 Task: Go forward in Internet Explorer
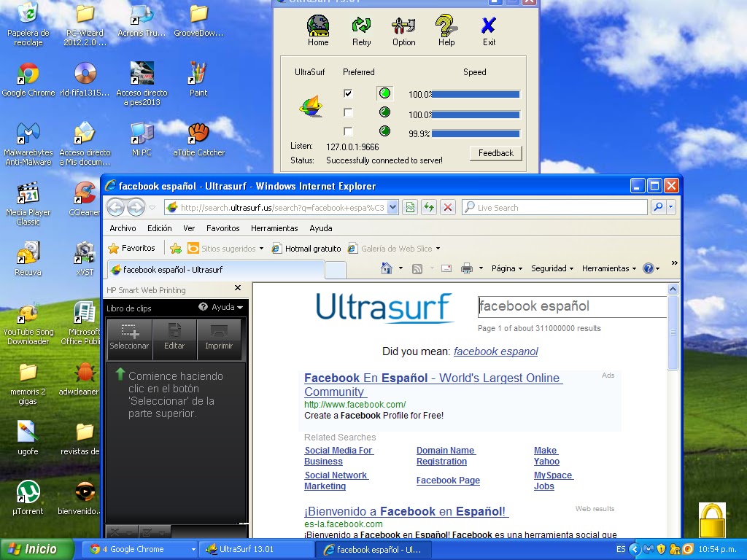[x=136, y=208]
